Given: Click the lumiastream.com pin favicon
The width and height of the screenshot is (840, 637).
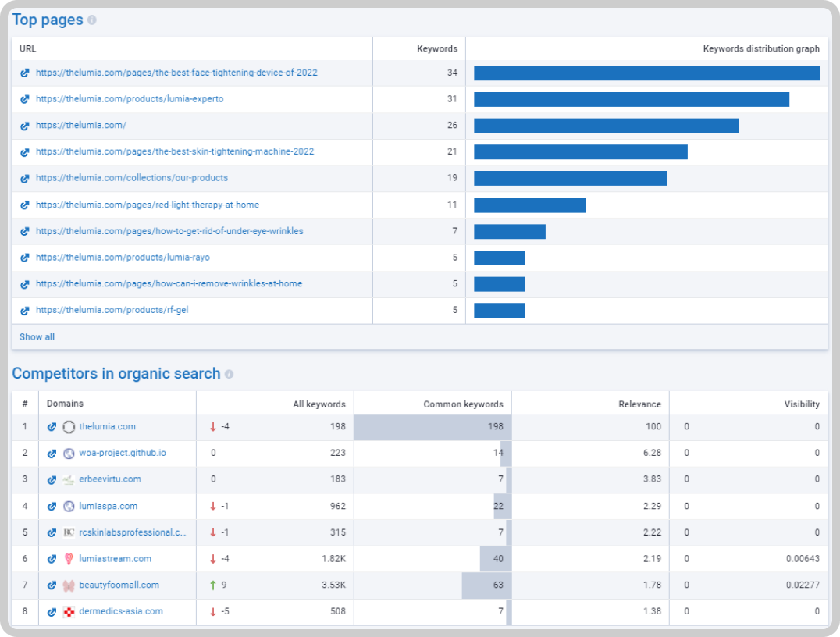Looking at the screenshot, I should click(x=69, y=559).
